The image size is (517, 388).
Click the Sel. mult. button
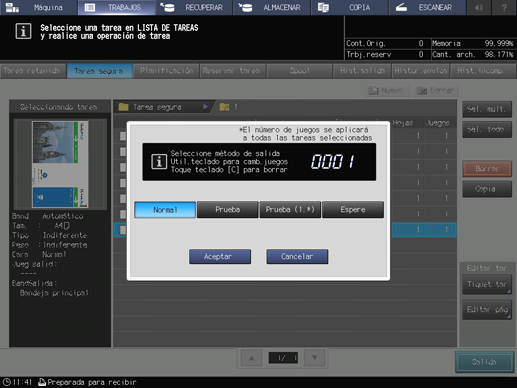click(487, 109)
